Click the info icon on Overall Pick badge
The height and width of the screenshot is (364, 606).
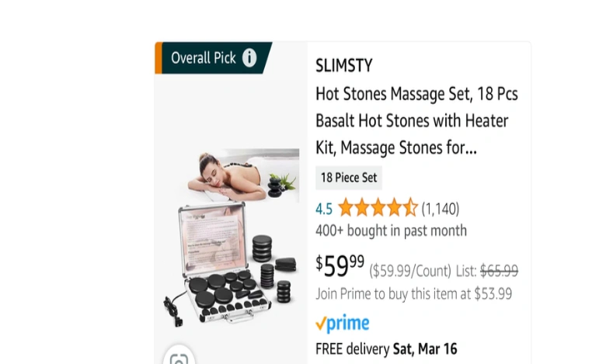pos(249,58)
